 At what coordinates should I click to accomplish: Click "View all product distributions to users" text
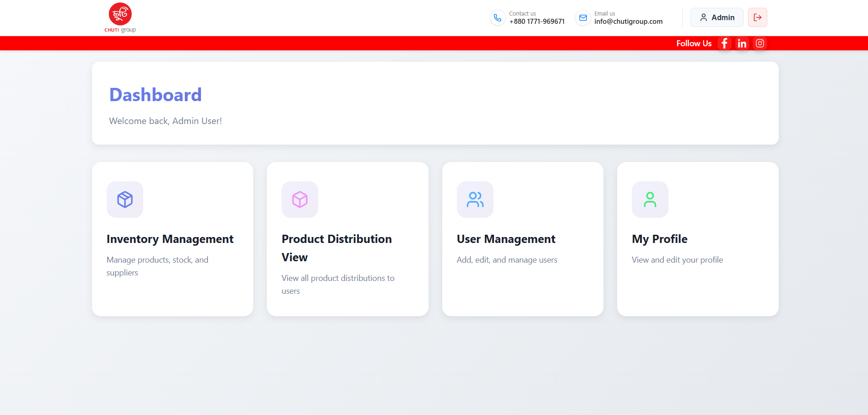coord(338,285)
